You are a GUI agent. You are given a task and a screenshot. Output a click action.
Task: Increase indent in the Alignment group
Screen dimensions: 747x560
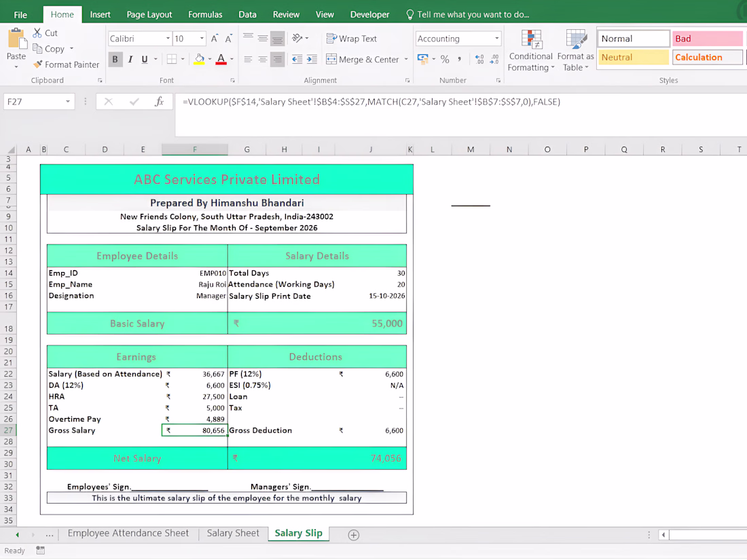[x=312, y=59]
